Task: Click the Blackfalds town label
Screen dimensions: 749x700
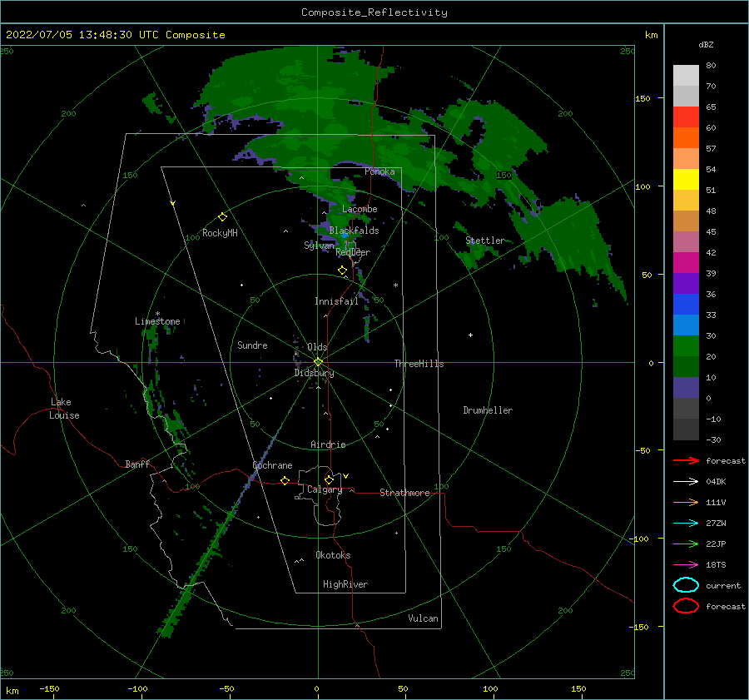Action: click(354, 231)
